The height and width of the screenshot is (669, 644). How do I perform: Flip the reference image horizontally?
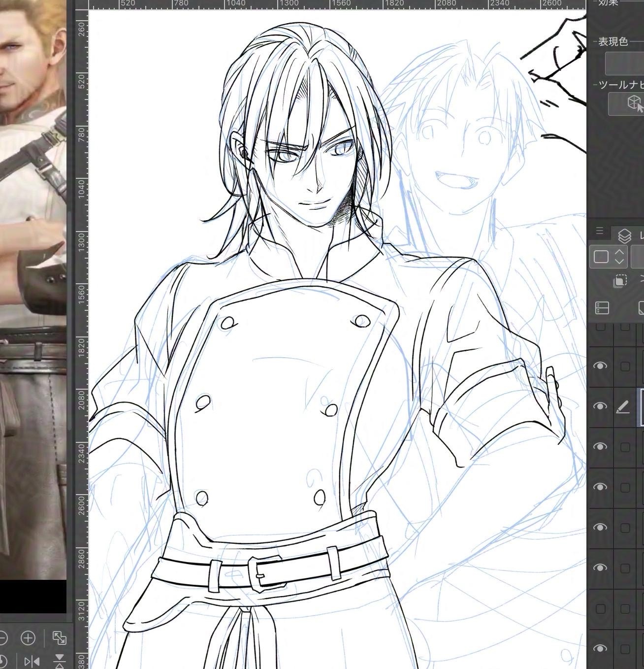[32, 661]
